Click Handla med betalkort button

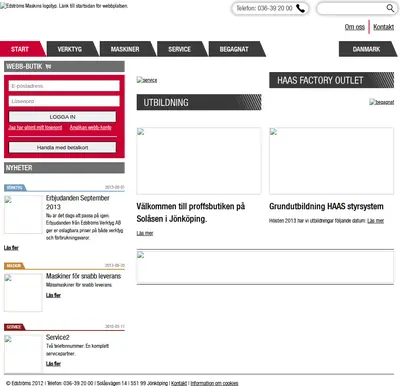62,147
